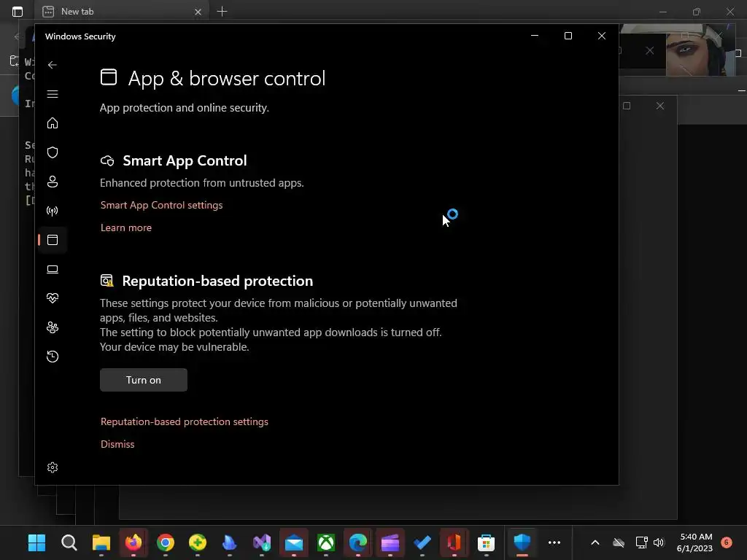Screen dimensions: 747x560
Task: Click the Reputation-based protection warning icon
Action: [107, 281]
